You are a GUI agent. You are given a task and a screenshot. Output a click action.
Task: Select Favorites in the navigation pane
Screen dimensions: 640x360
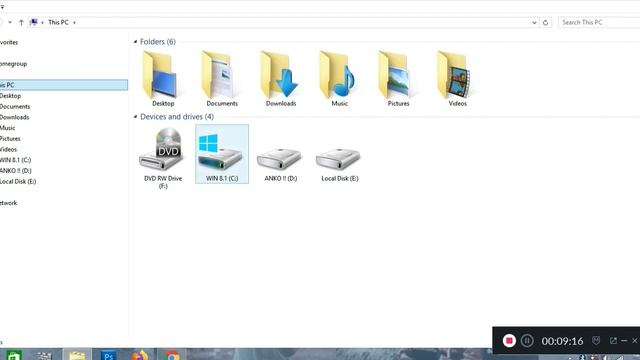[x=9, y=42]
